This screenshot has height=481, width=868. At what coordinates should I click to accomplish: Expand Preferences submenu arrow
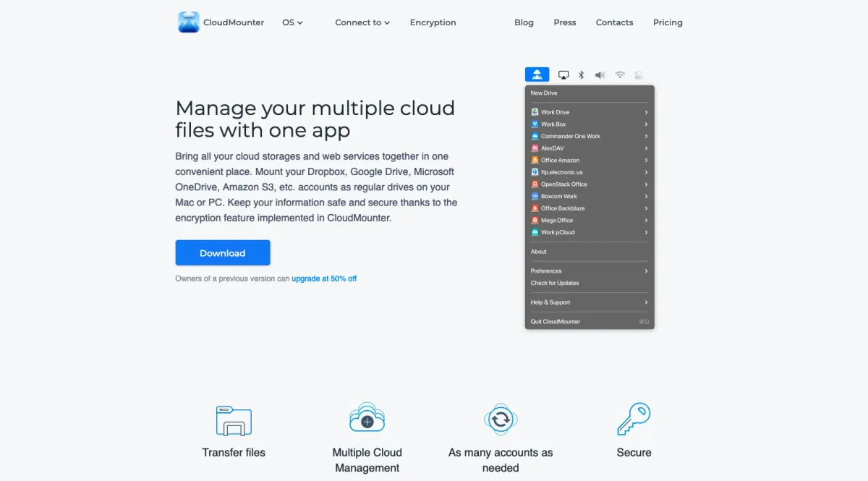coord(646,271)
